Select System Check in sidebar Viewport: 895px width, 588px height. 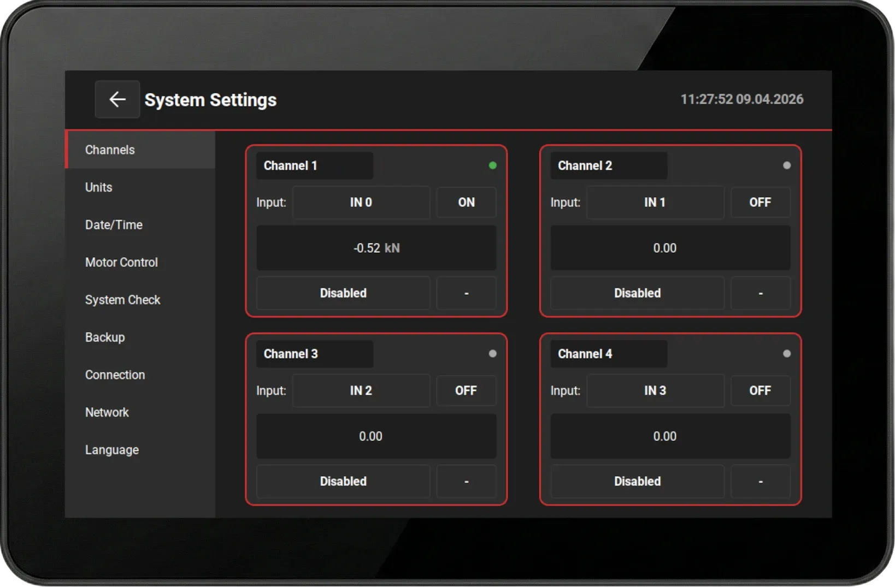(122, 300)
